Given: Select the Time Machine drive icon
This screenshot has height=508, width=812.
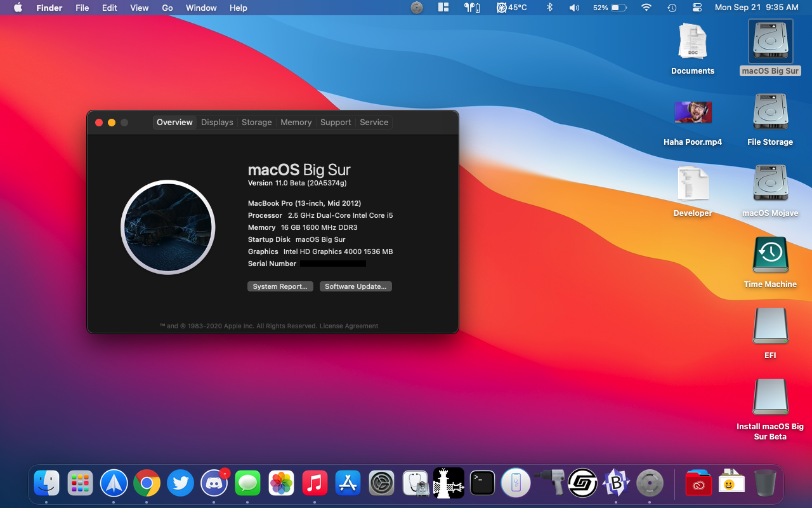Looking at the screenshot, I should [x=770, y=255].
